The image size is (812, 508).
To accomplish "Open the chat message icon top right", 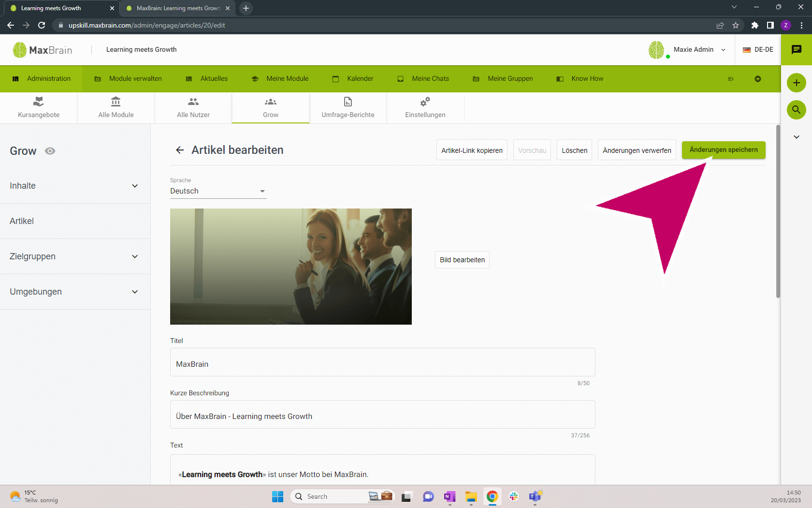I will pyautogui.click(x=797, y=49).
